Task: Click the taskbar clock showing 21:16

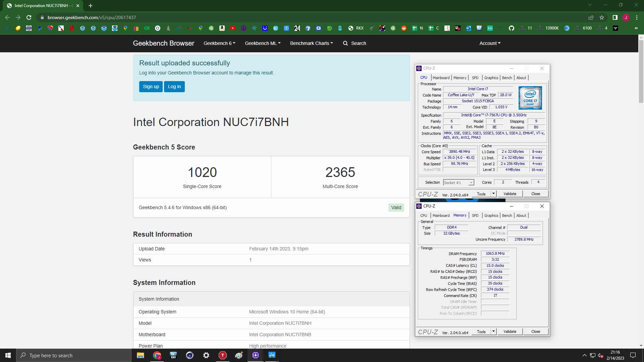Action: (615, 355)
